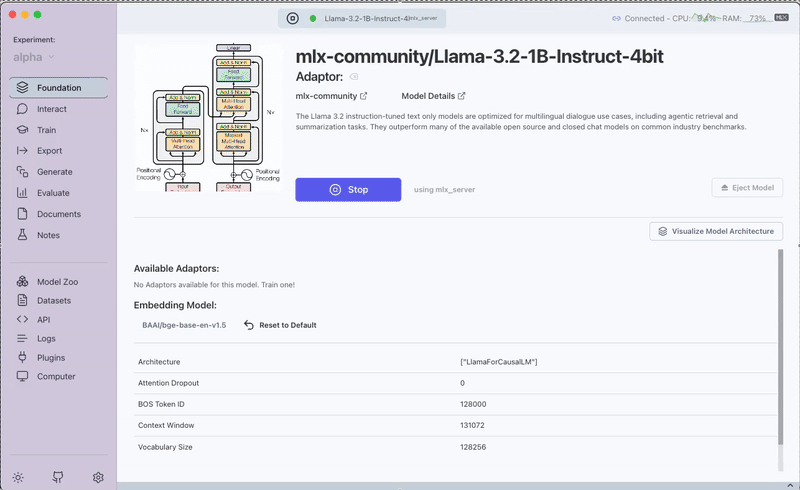The image size is (800, 490).
Task: Click Visualize Model Architecture button
Action: coord(716,231)
